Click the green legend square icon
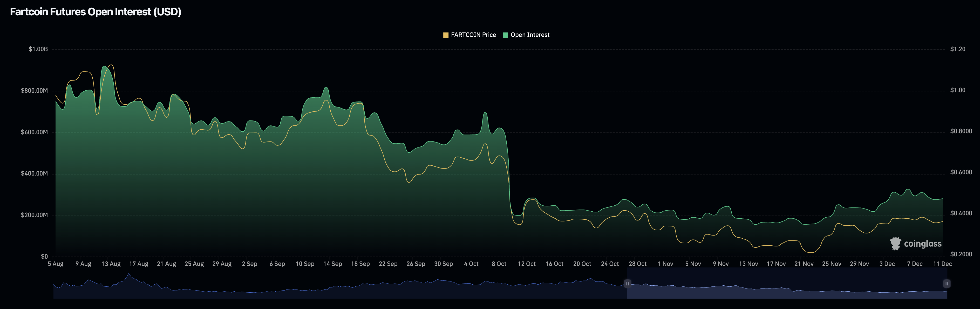Image resolution: width=980 pixels, height=309 pixels. click(506, 35)
